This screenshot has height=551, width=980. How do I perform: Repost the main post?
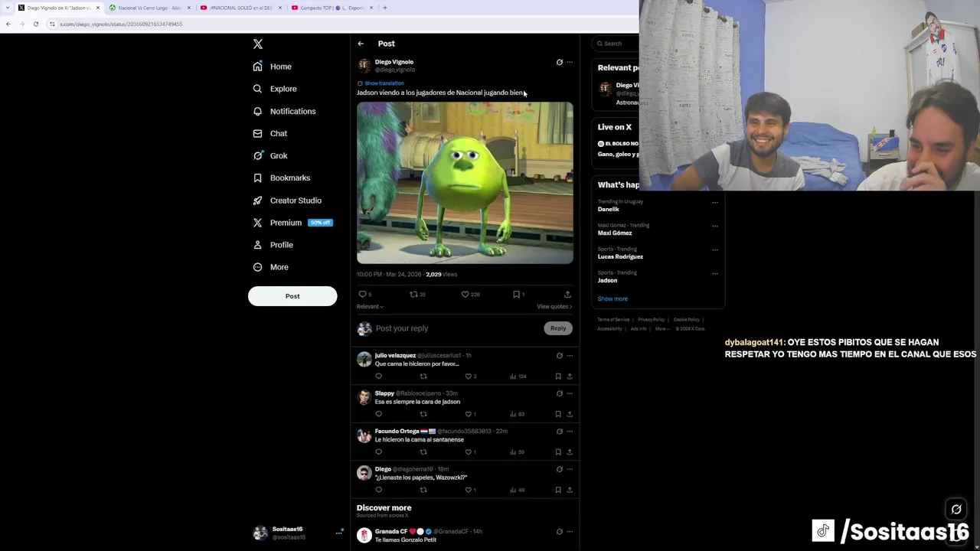click(x=414, y=294)
